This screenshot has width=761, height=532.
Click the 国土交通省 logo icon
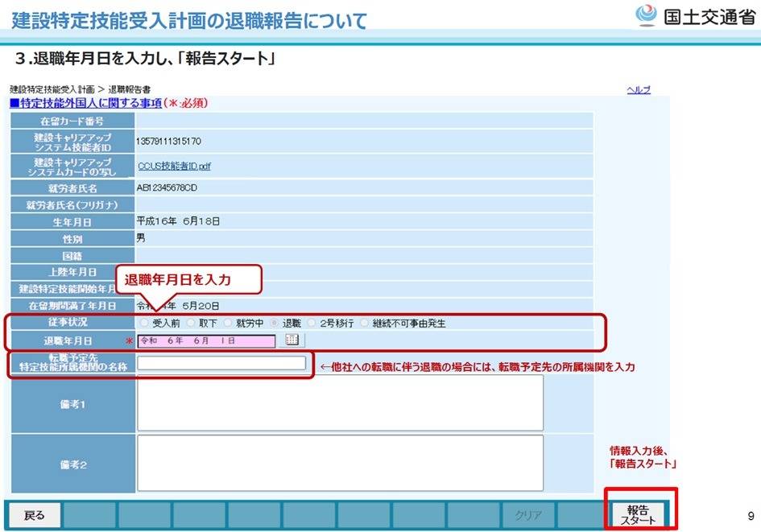pyautogui.click(x=646, y=16)
